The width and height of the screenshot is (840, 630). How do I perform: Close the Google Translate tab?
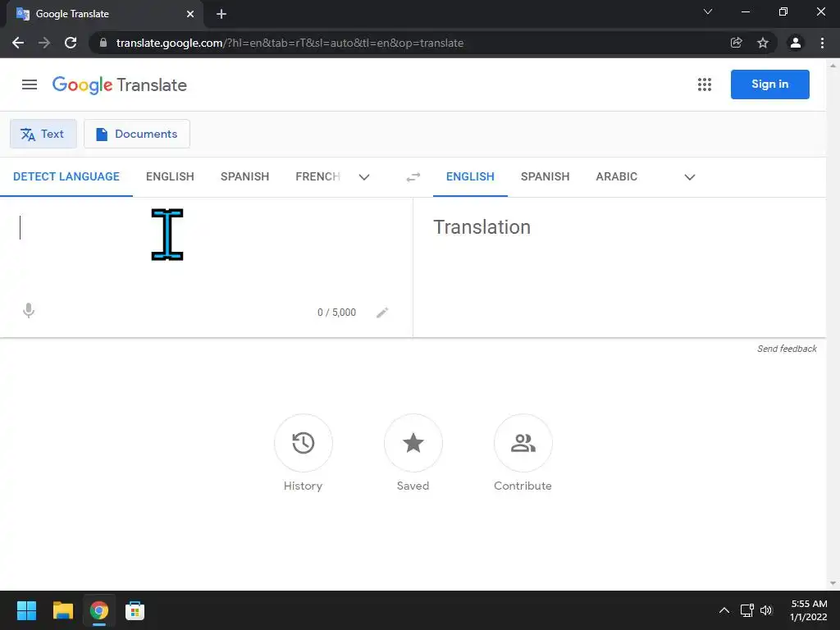(x=190, y=14)
